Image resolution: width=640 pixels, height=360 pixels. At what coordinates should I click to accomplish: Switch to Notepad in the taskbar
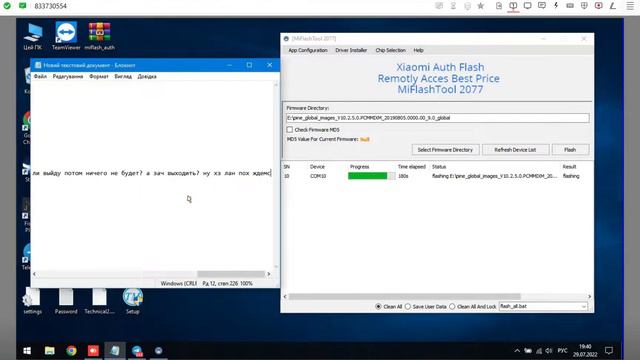point(115,351)
